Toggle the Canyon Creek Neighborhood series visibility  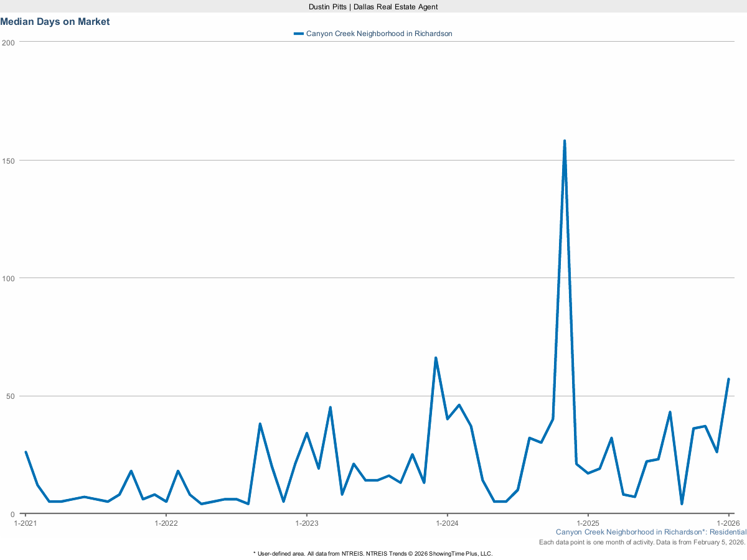coord(378,34)
